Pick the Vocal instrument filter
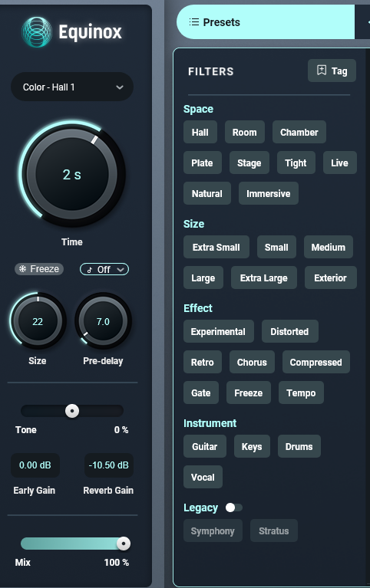 [203, 478]
